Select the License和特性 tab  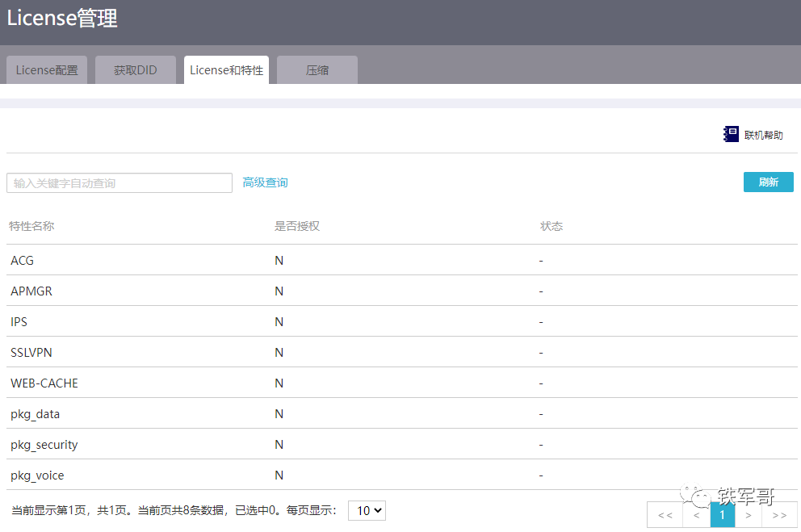226,70
